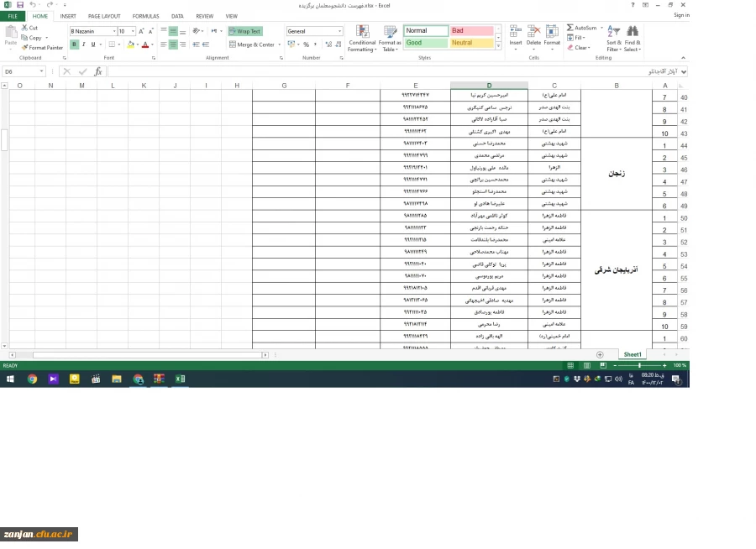The height and width of the screenshot is (549, 756).
Task: Toggle Wrap Text off
Action: (244, 31)
